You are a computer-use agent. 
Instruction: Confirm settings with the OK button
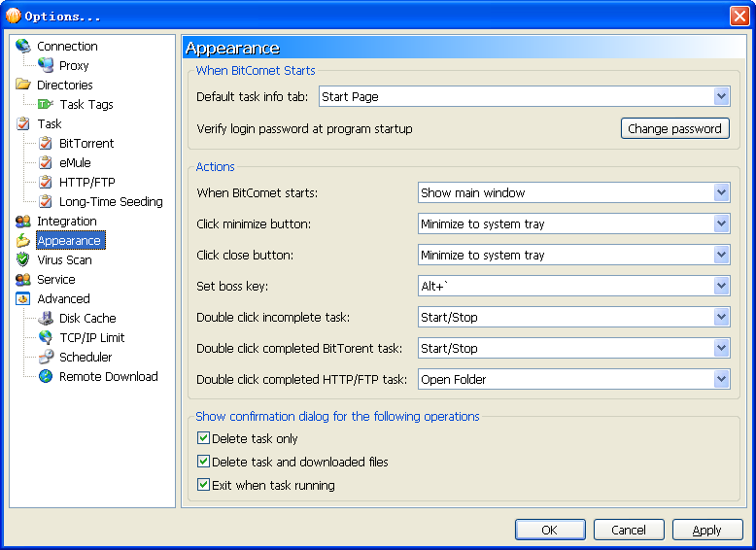pos(550,531)
